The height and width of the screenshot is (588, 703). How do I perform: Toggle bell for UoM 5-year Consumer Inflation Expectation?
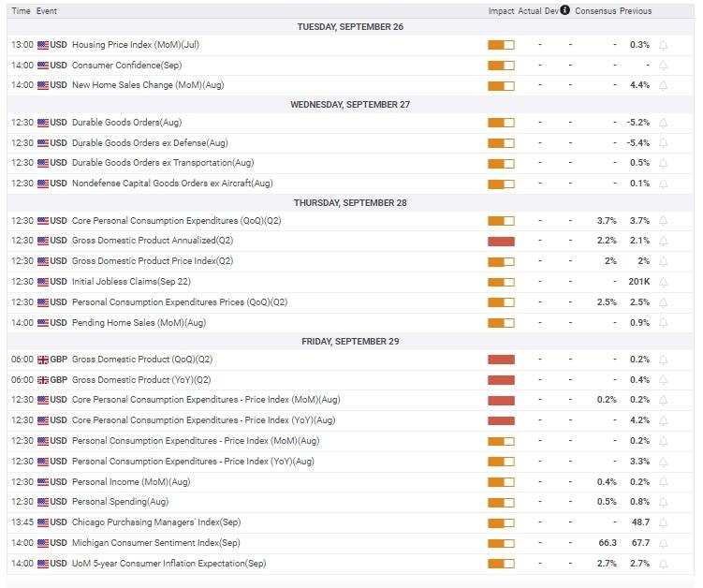coord(663,565)
